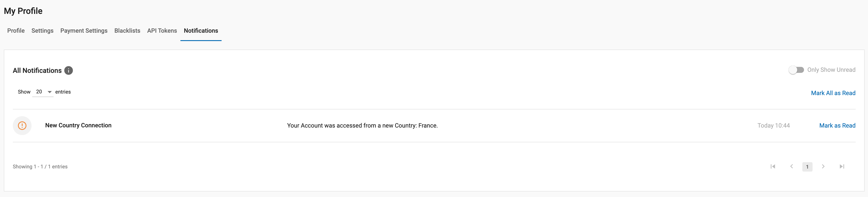This screenshot has height=197, width=868.
Task: Select the Blacklists tab
Action: pyautogui.click(x=127, y=31)
